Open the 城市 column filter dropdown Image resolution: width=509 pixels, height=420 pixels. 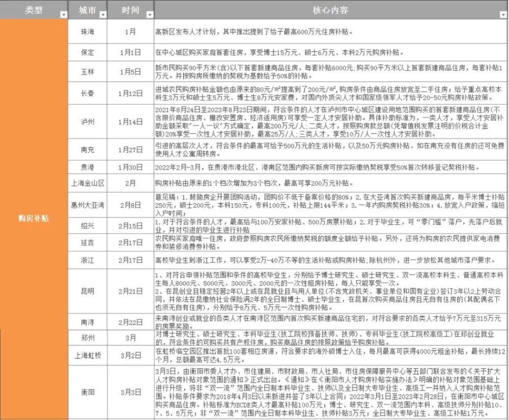(x=103, y=15)
